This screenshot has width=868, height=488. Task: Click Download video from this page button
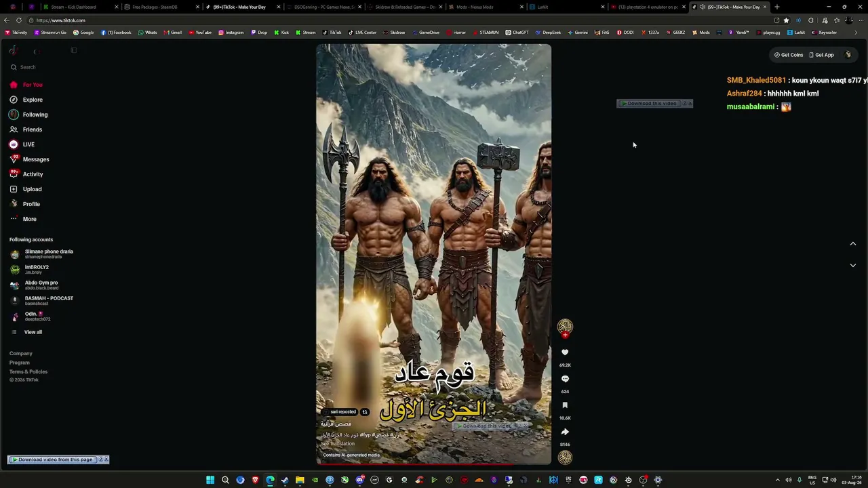(52, 460)
